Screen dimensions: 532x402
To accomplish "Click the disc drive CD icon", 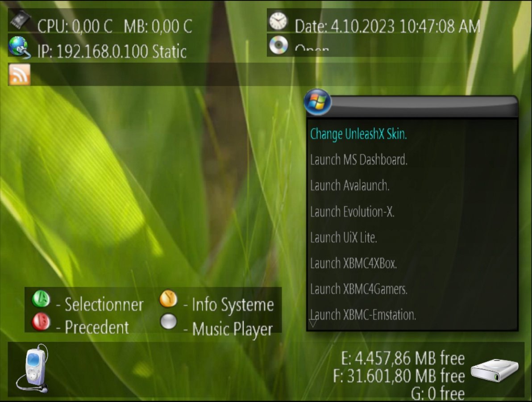I will (x=278, y=45).
